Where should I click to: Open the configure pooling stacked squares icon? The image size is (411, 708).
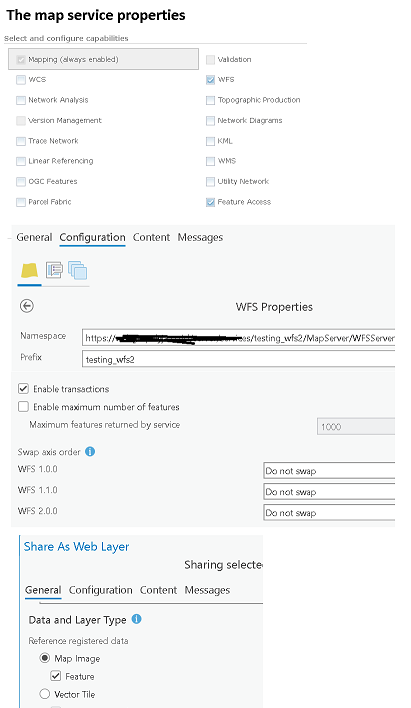tap(77, 270)
